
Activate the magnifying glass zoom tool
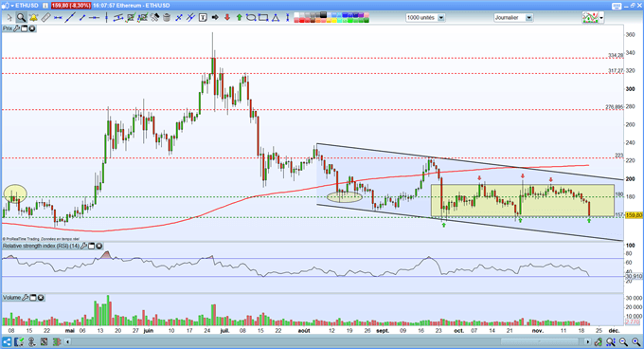22,18
